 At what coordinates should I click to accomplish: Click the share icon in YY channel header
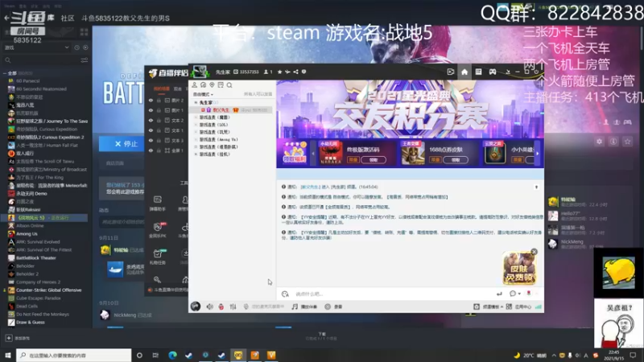295,72
